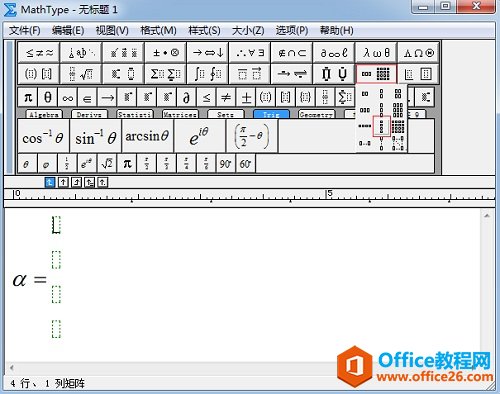Open the 视图(V) menu
The height and width of the screenshot is (394, 500).
[x=112, y=31]
